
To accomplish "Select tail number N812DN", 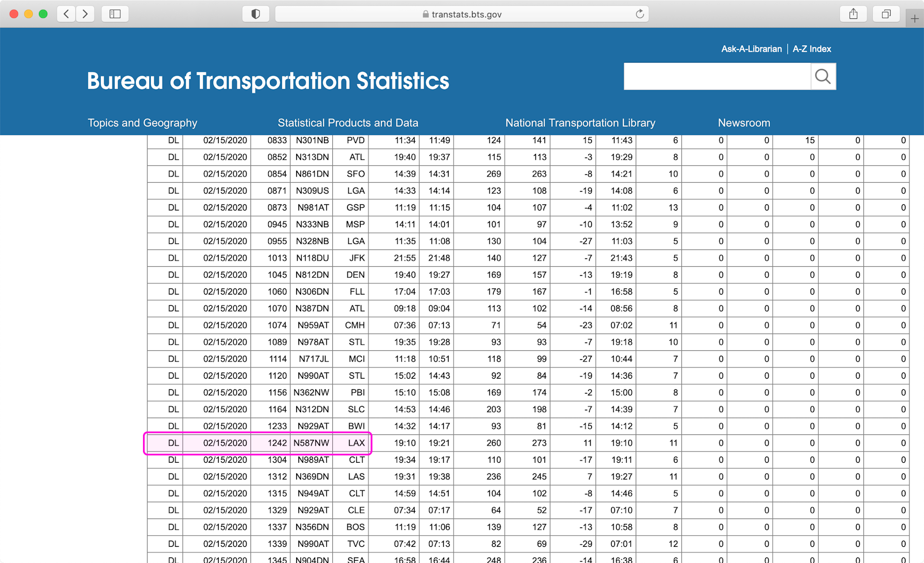I will click(x=312, y=275).
